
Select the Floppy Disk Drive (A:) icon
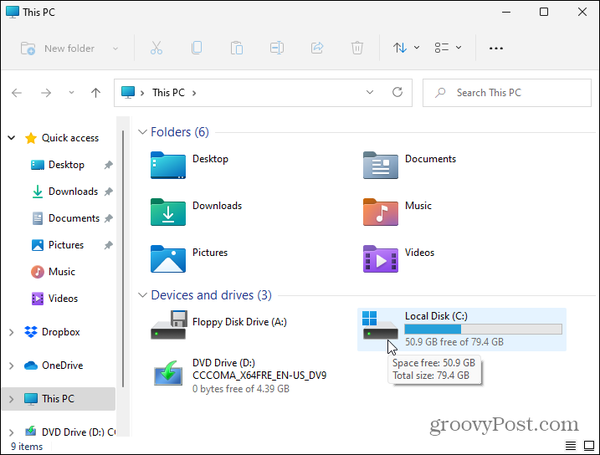(x=168, y=325)
